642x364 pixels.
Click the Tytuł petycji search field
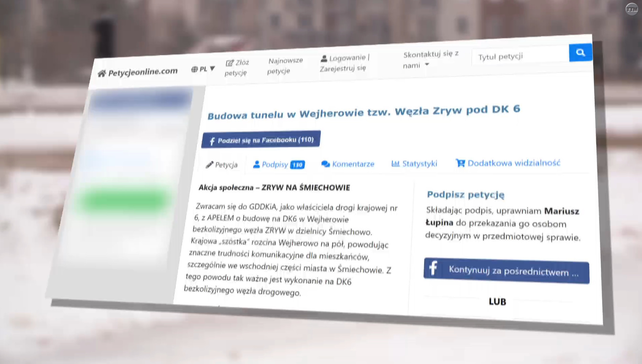(x=520, y=56)
